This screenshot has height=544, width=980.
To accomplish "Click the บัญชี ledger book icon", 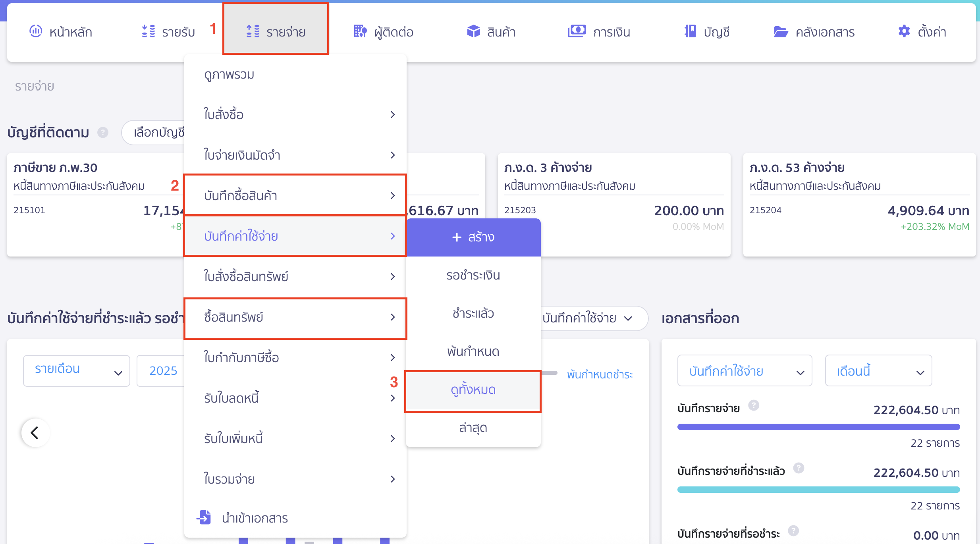I will (690, 31).
